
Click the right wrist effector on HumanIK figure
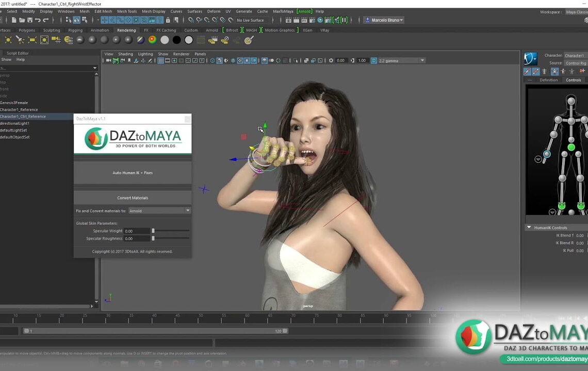point(547,154)
